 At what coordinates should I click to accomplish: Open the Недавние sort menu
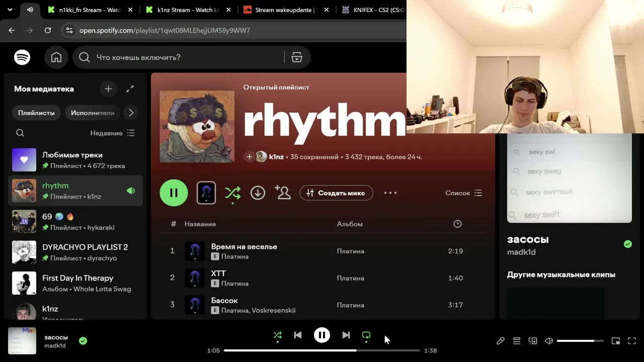113,133
